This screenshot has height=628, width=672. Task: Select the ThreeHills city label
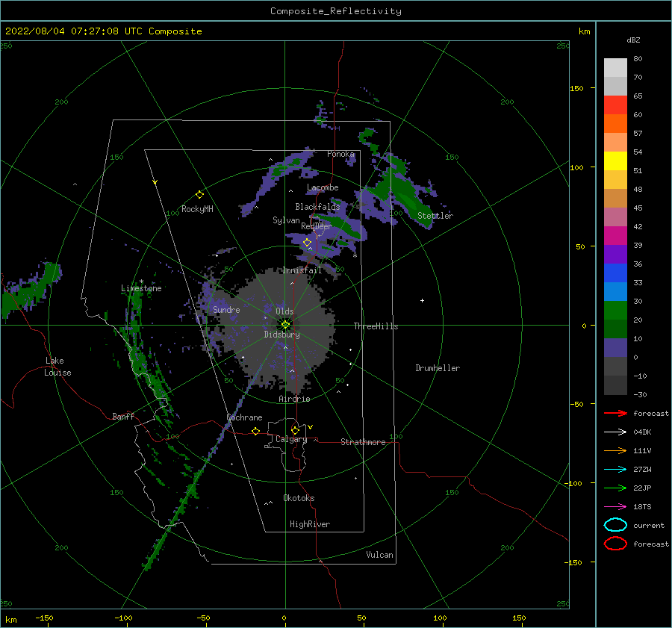pyautogui.click(x=376, y=326)
